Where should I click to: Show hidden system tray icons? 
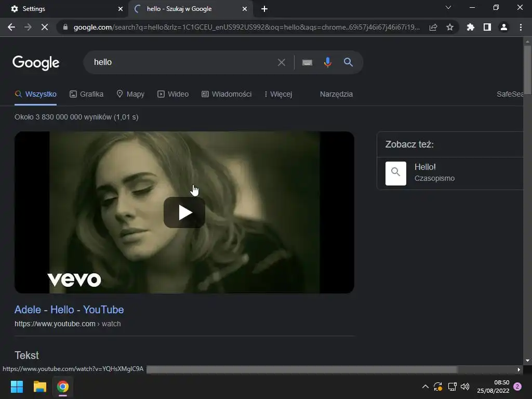point(425,387)
